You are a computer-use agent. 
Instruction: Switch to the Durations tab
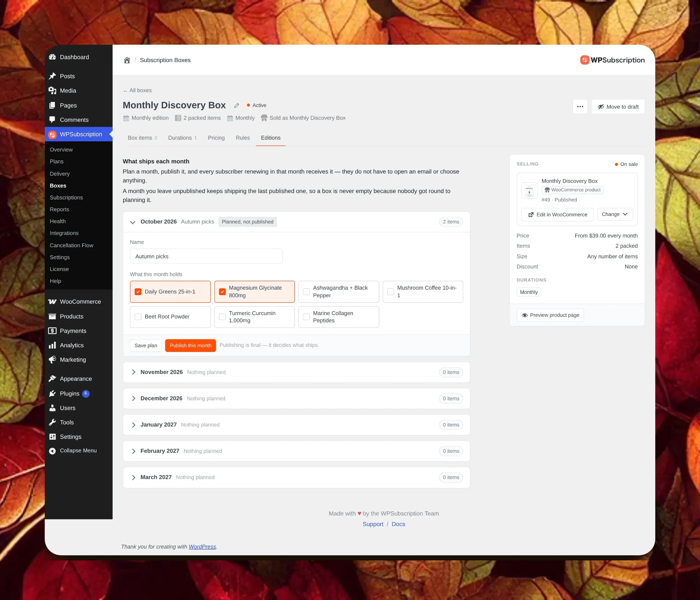[x=183, y=138]
